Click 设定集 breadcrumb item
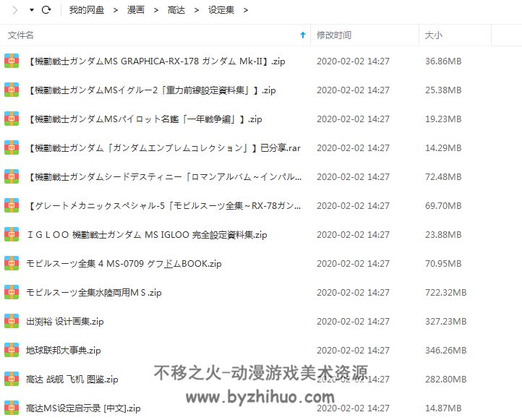 221,10
